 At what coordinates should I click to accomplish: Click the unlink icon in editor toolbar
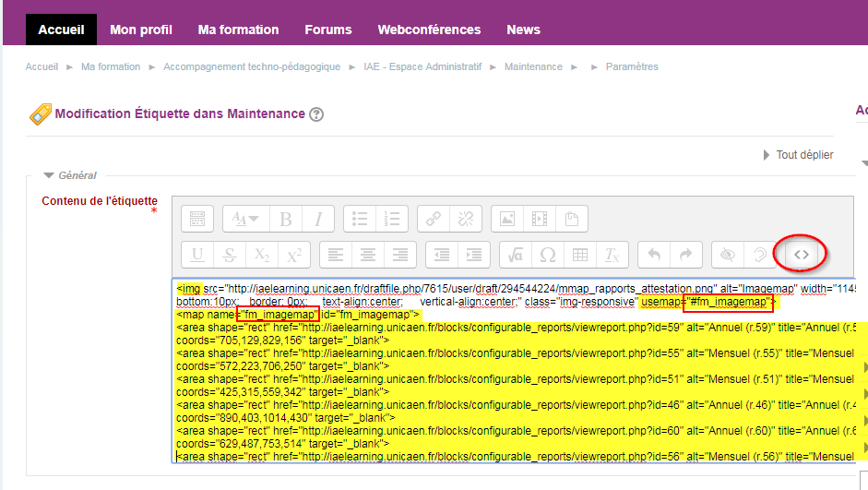(466, 219)
